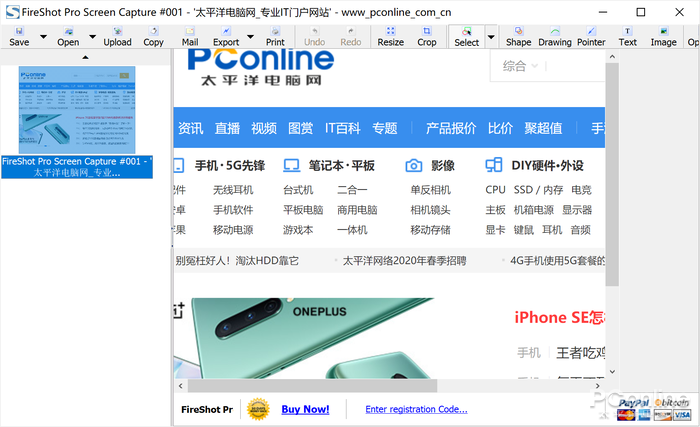Viewport: 700px width, 427px height.
Task: Open the Save dropdown arrow
Action: click(43, 37)
